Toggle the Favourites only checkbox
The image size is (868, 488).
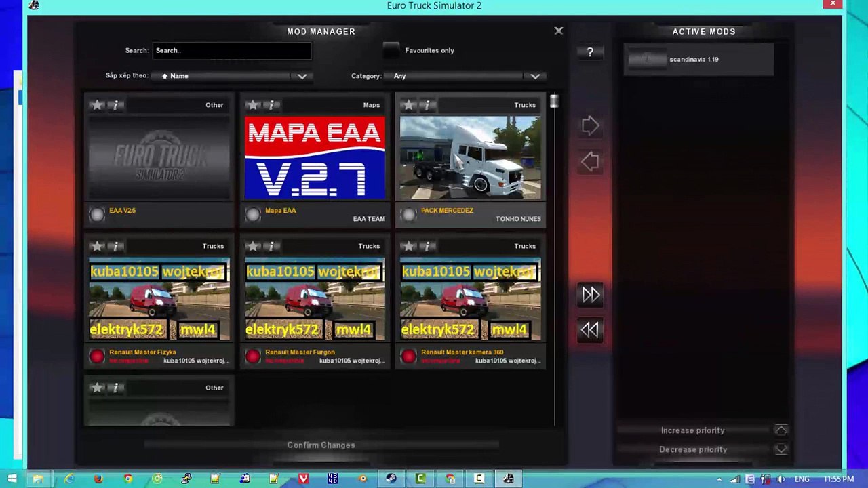391,50
